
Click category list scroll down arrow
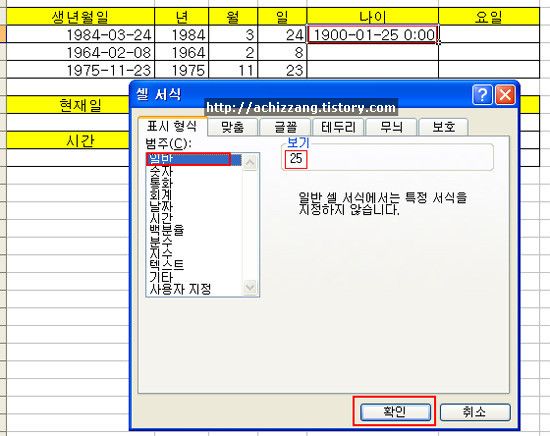click(x=250, y=288)
